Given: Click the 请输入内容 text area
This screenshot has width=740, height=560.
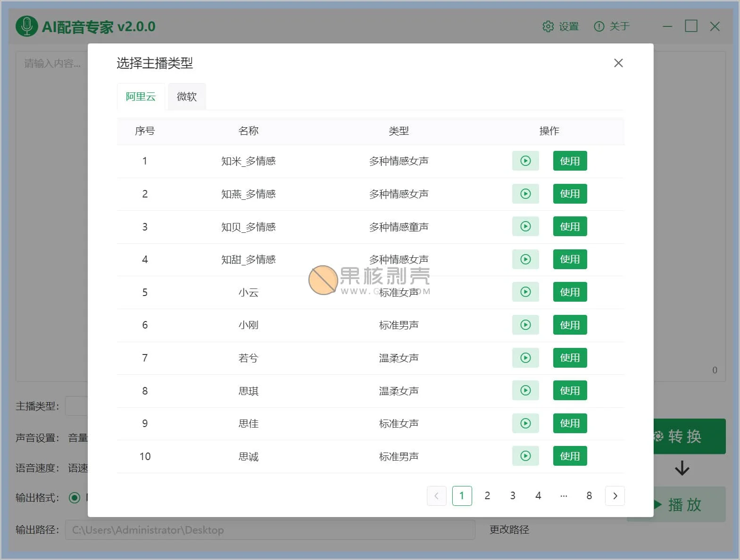Looking at the screenshot, I should click(52, 217).
